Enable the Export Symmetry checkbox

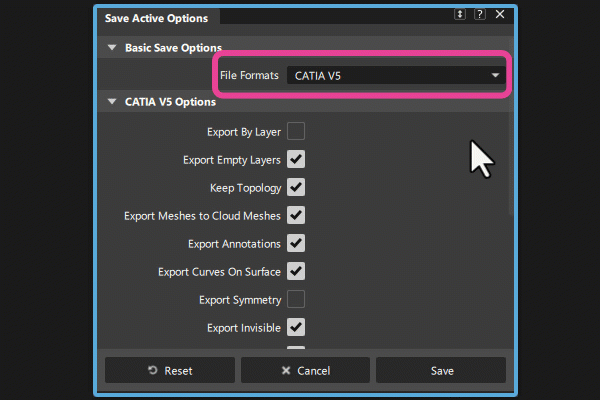point(296,299)
